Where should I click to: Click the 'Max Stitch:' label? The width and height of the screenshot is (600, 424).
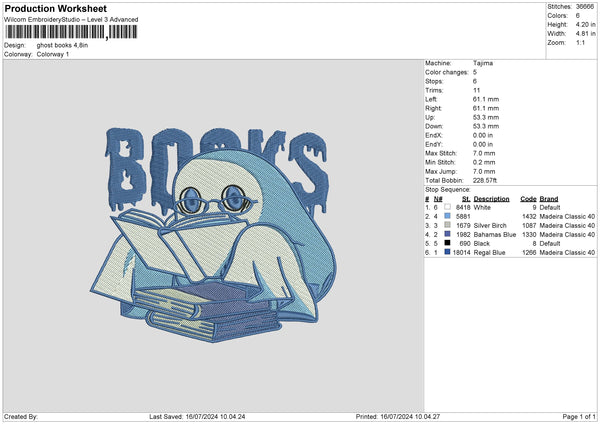point(441,153)
